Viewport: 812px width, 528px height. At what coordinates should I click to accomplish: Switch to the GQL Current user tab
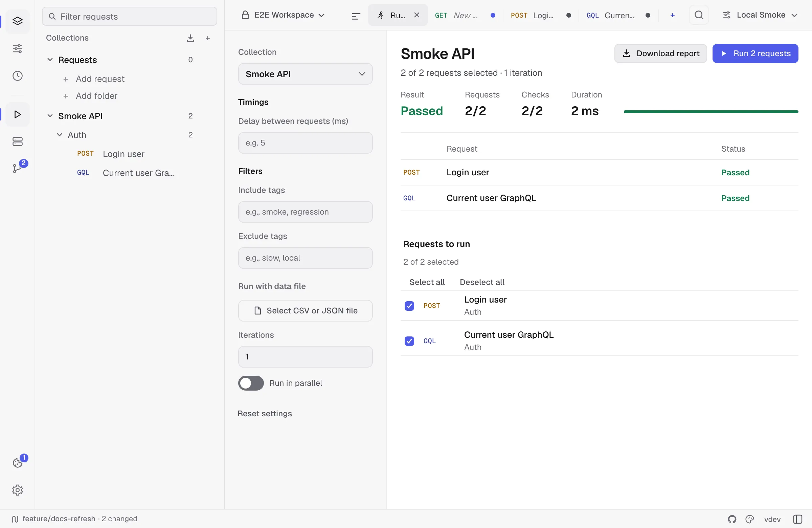tap(617, 15)
